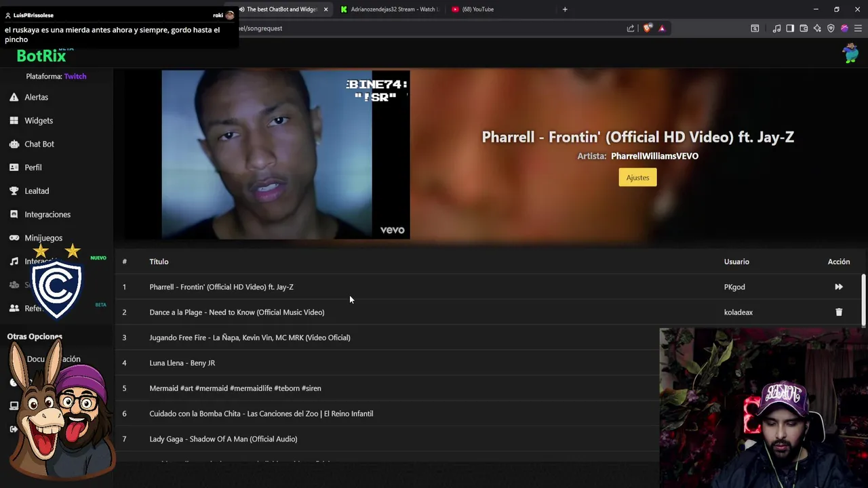Image resolution: width=868 pixels, height=488 pixels.
Task: Select row Luna Llena - Beny JR
Action: [388, 363]
